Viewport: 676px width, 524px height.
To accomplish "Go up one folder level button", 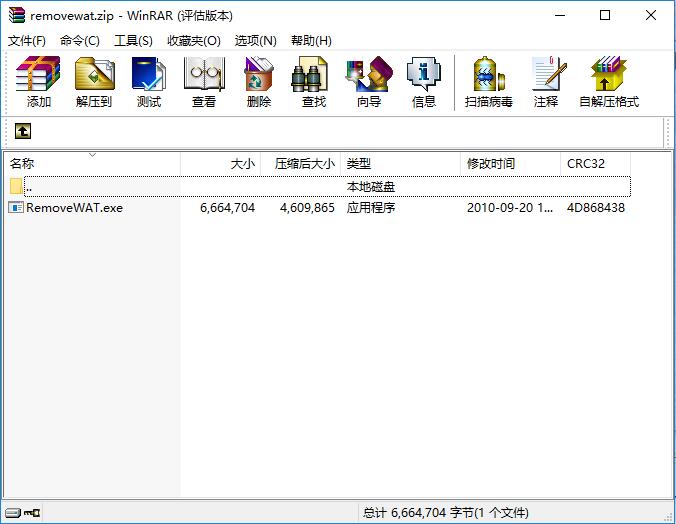I will click(x=22, y=131).
